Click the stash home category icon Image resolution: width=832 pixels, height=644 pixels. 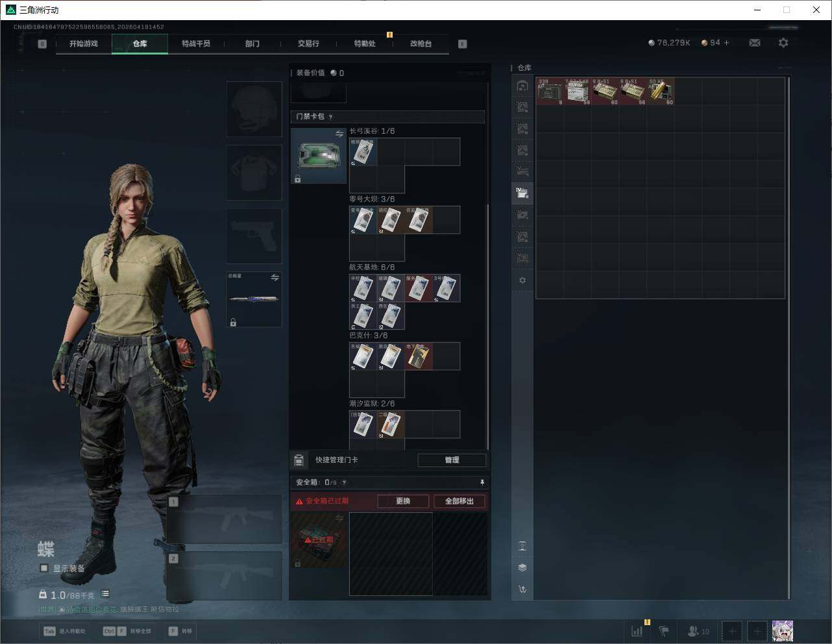[x=522, y=86]
